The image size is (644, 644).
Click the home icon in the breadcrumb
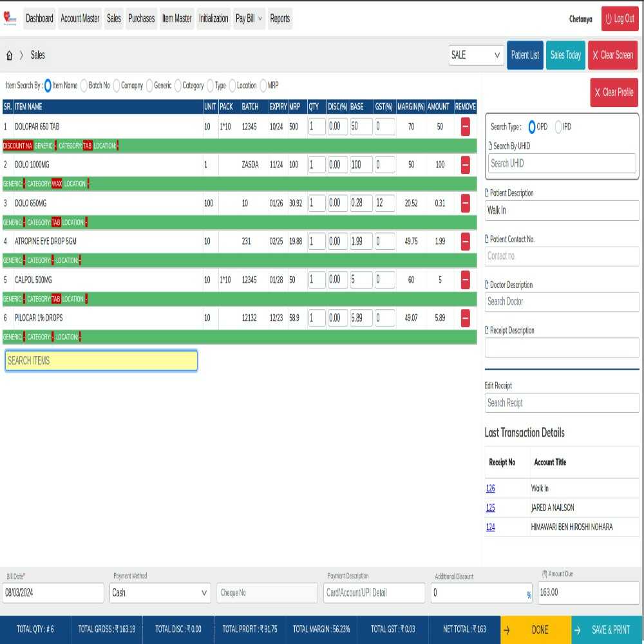9,55
